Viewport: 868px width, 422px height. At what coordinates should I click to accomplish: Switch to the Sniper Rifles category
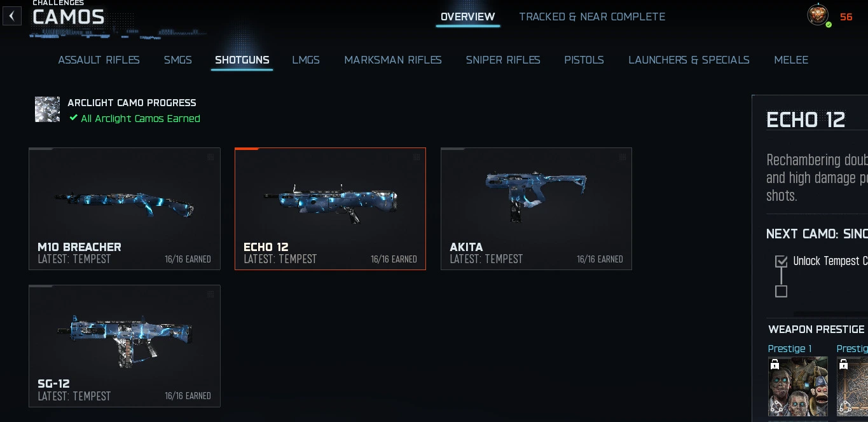pos(503,60)
